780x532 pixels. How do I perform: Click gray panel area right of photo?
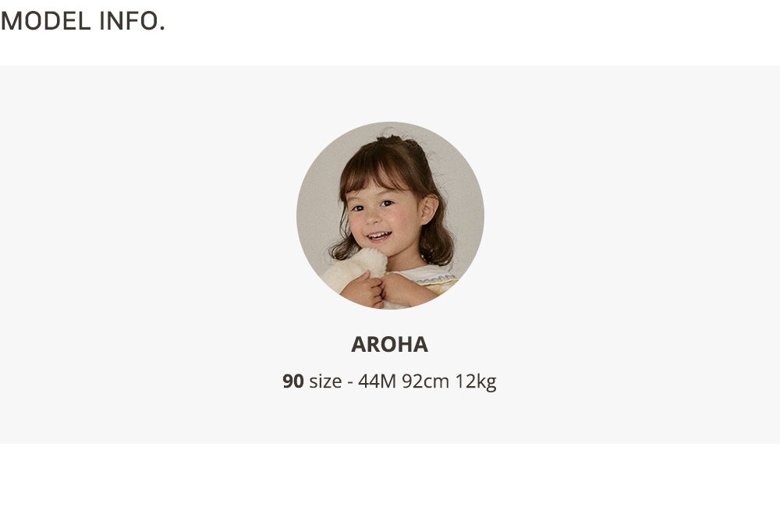point(632,234)
